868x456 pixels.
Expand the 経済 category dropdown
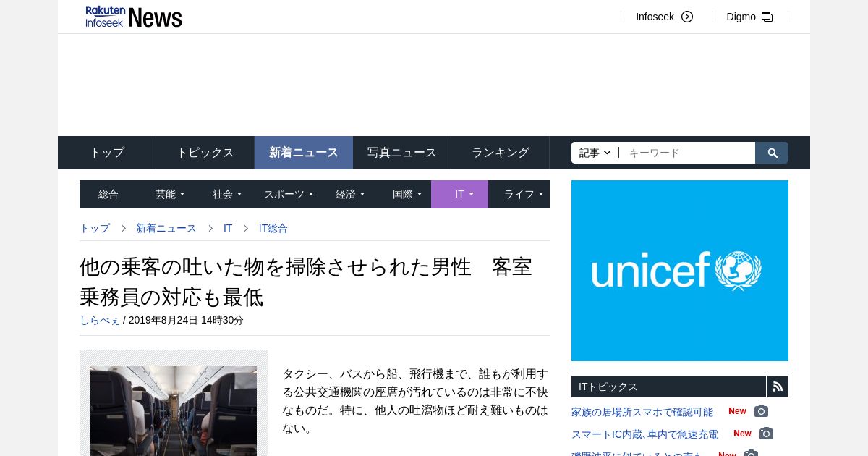coord(350,194)
